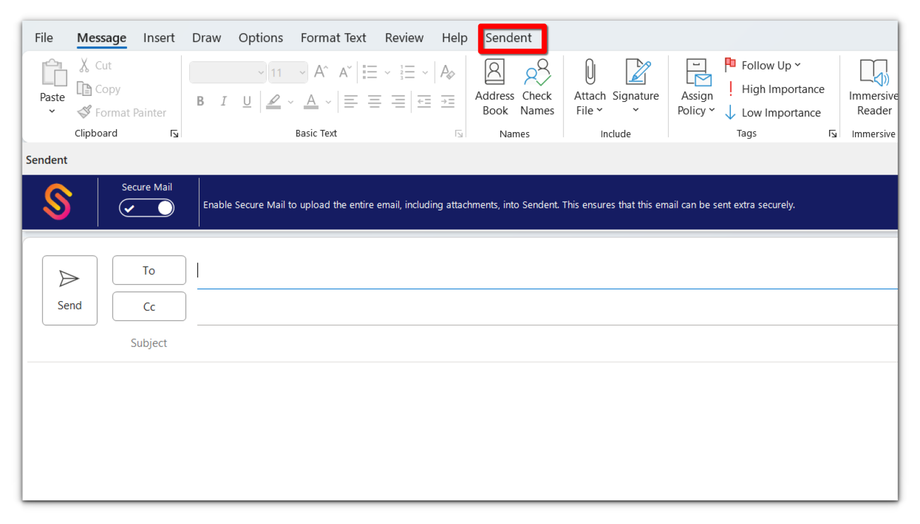920x524 pixels.
Task: Switch to the Insert tab
Action: coord(159,38)
